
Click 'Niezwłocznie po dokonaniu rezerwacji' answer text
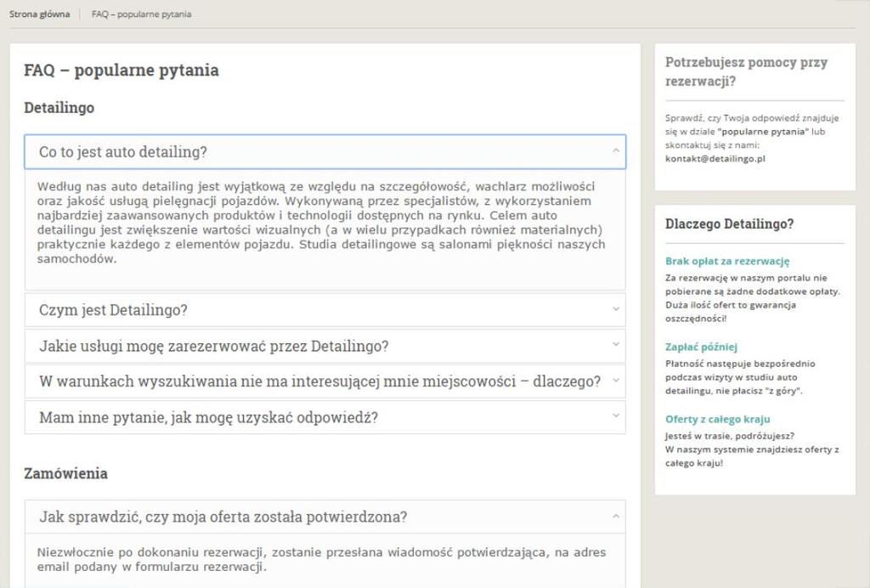321,559
